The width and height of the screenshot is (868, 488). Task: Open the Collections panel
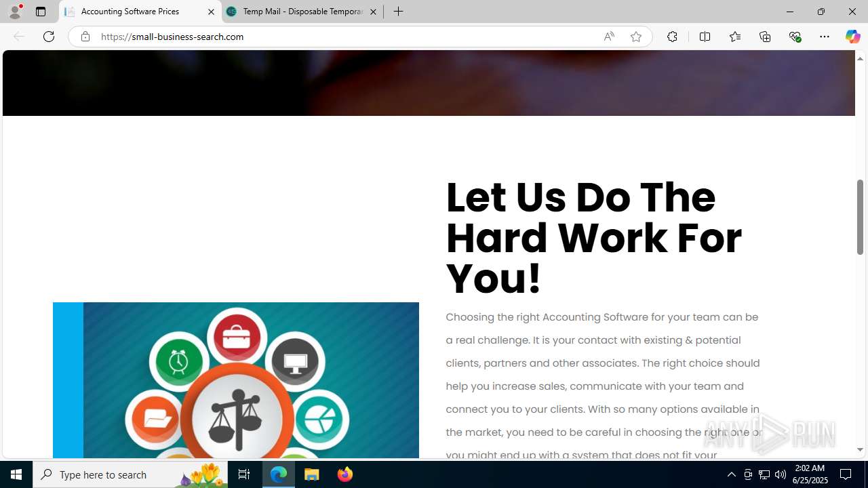(x=765, y=37)
